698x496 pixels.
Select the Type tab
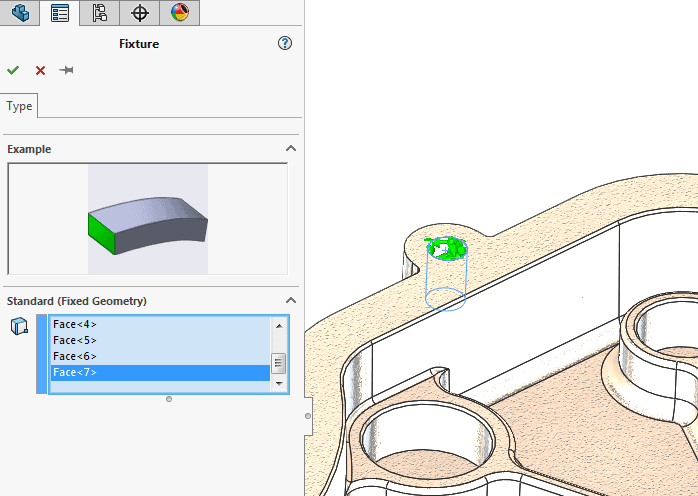[20, 106]
